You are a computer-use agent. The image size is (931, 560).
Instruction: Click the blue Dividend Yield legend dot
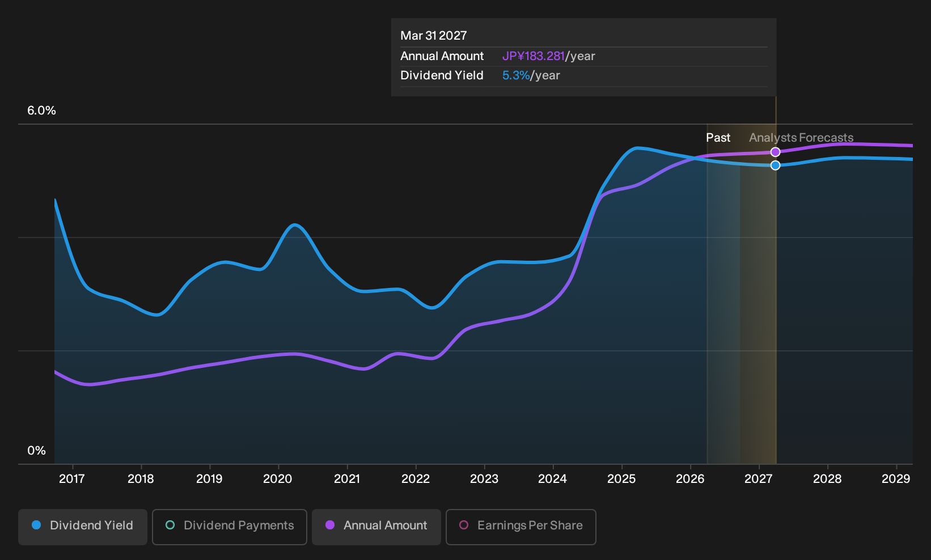pyautogui.click(x=36, y=525)
